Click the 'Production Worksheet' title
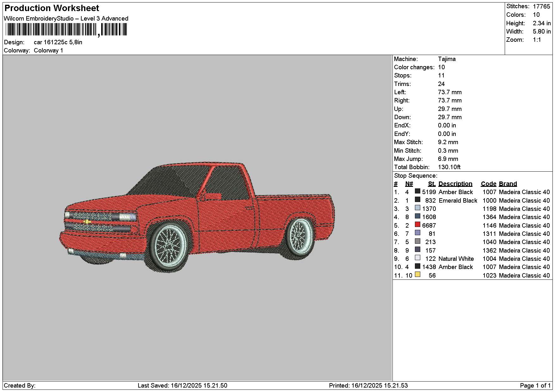The image size is (555, 392). (x=52, y=8)
